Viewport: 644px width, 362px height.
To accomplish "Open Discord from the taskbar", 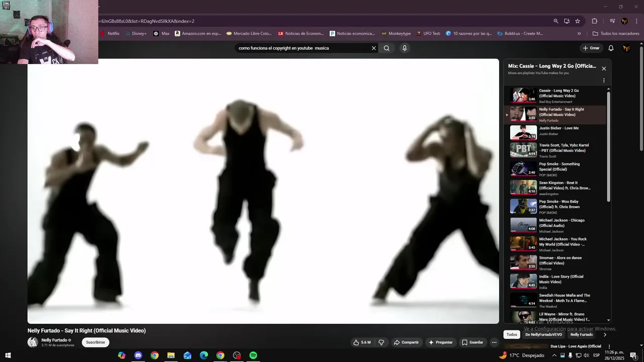I will point(138,355).
